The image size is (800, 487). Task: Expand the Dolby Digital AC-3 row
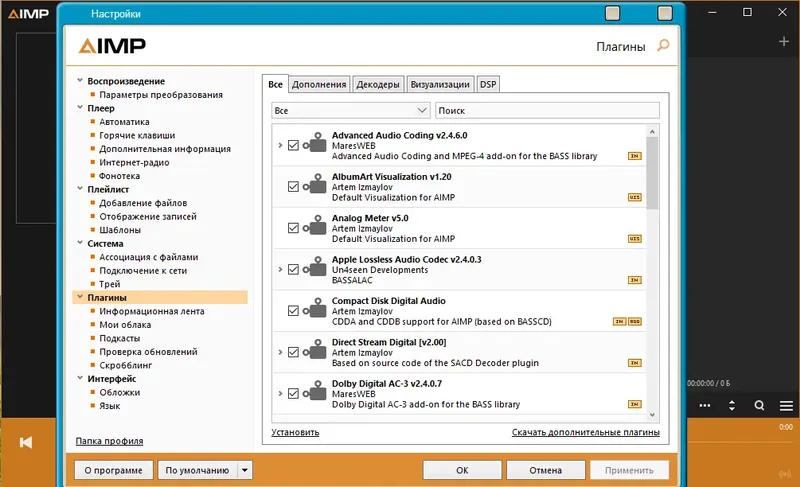pos(280,393)
